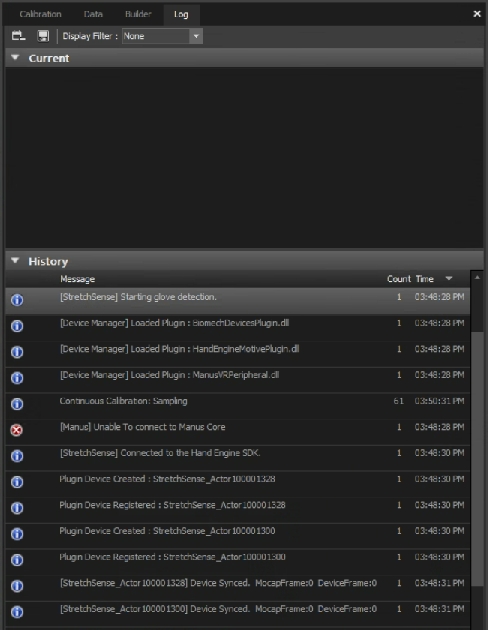489x630 pixels.
Task: Collapse the Current section
Action: click(x=15, y=57)
